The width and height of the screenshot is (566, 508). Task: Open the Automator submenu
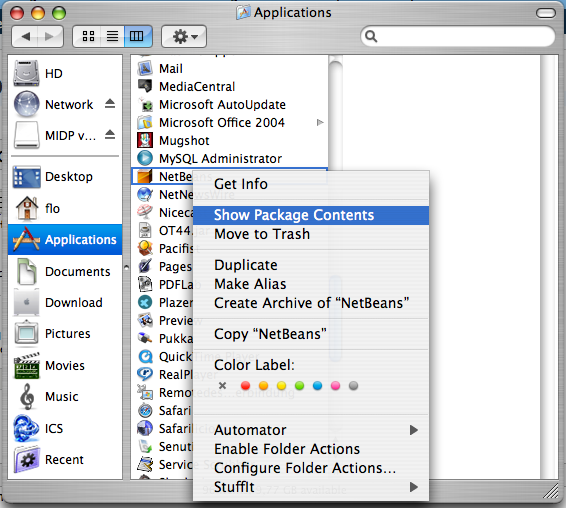tap(311, 430)
